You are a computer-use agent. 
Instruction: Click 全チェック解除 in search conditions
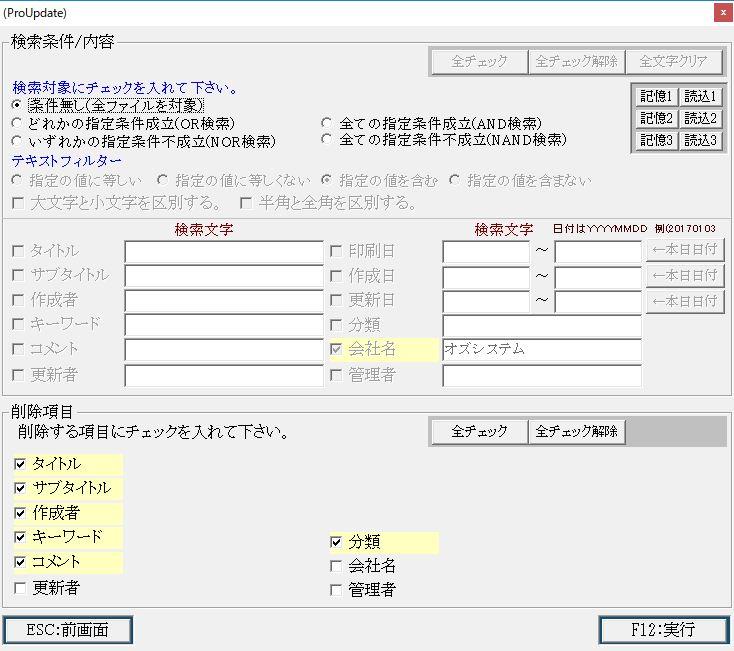577,61
